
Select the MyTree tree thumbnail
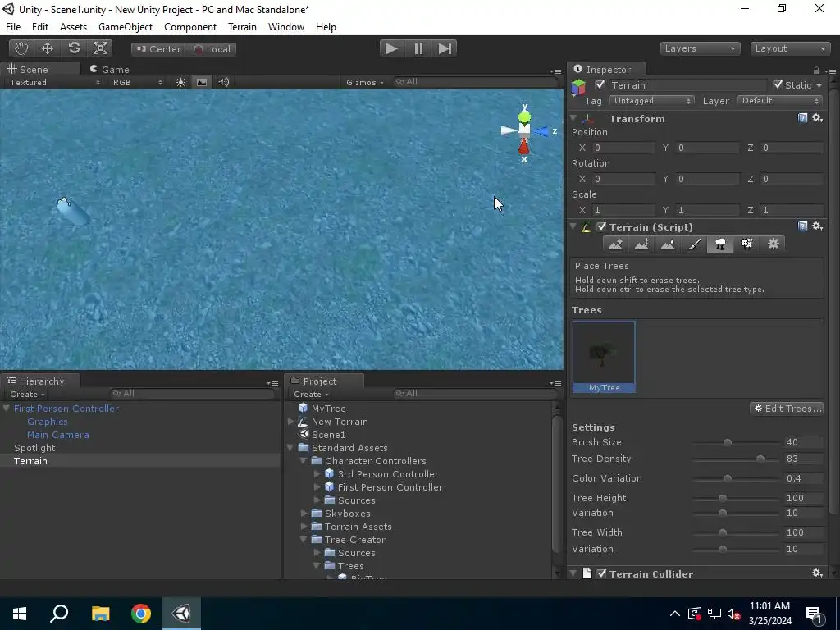click(x=604, y=358)
